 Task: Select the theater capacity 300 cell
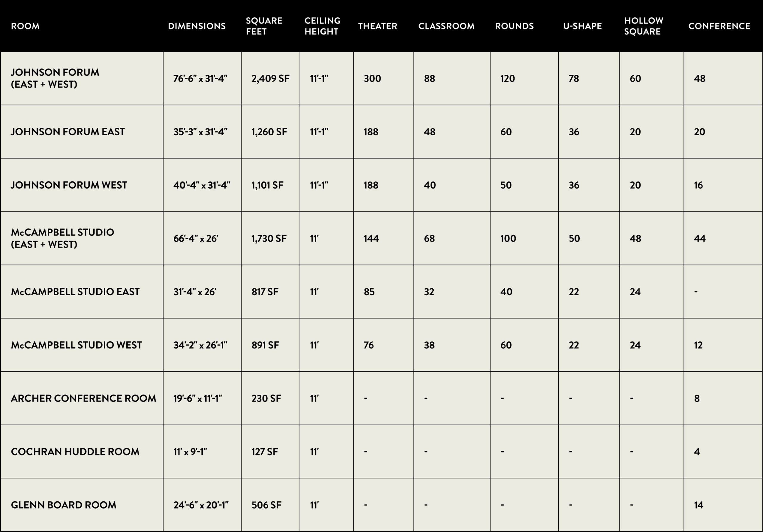coord(372,79)
